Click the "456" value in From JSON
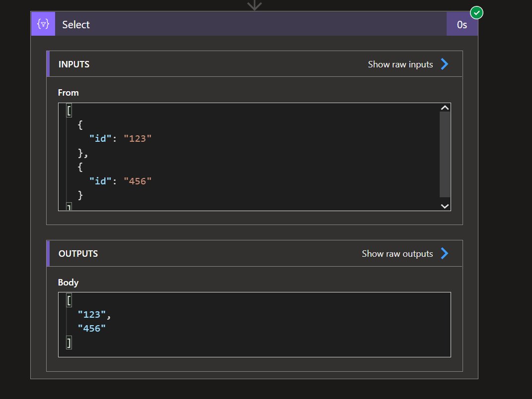 tap(137, 181)
